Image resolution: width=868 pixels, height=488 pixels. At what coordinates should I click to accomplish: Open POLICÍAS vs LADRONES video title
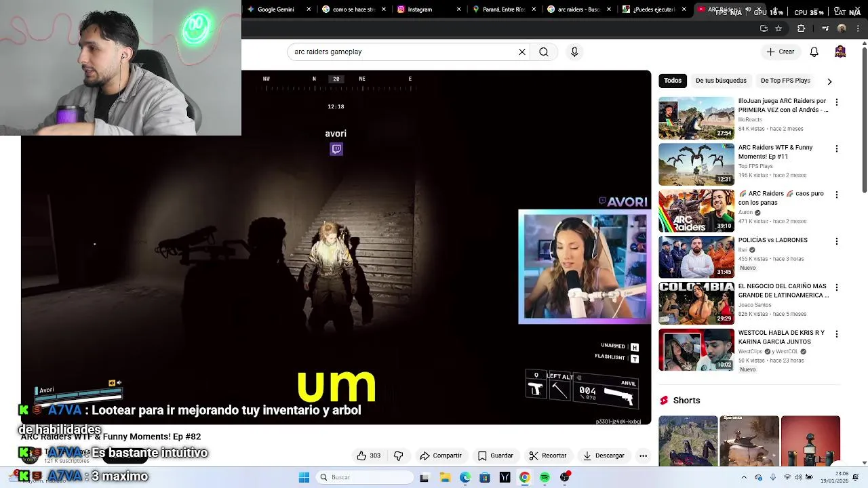772,240
